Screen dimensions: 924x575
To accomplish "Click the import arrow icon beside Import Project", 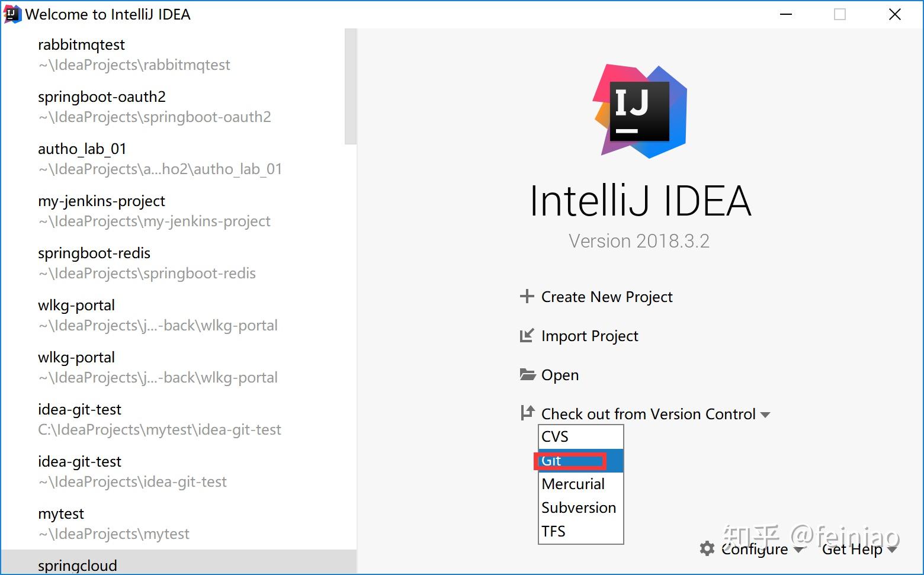I will [527, 335].
